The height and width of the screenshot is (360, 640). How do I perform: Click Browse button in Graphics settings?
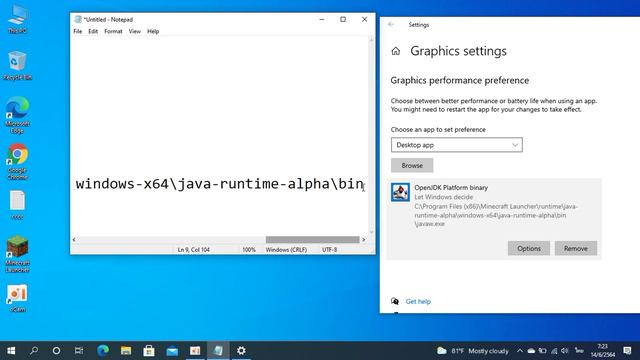pyautogui.click(x=412, y=165)
